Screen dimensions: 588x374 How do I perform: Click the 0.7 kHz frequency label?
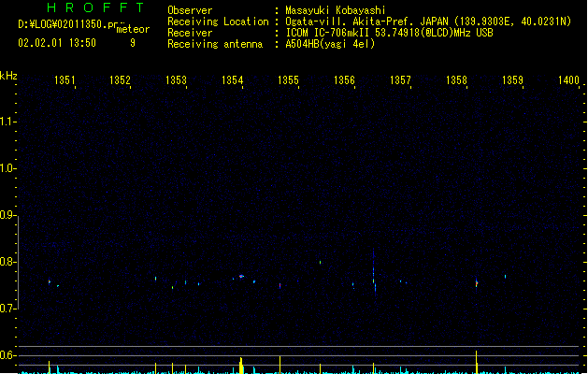click(7, 309)
